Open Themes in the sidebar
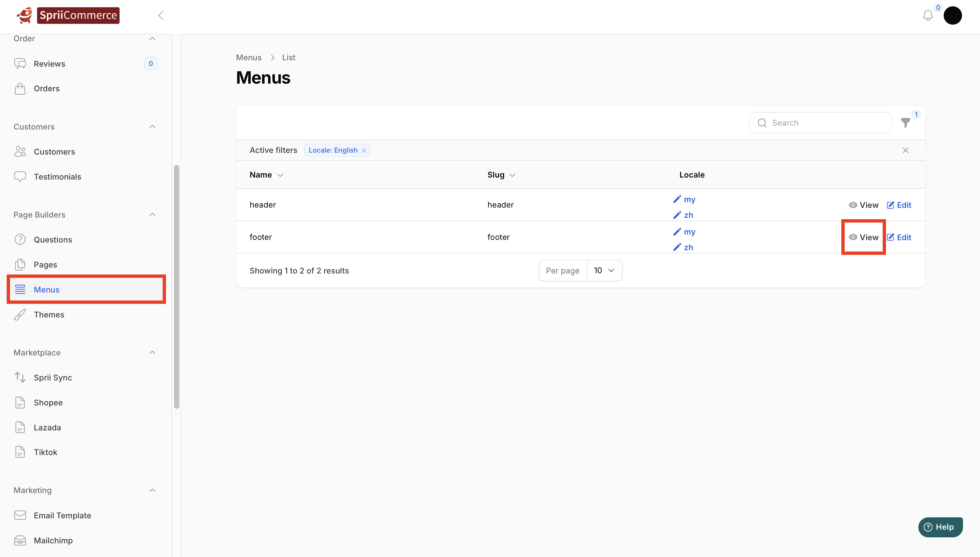This screenshot has width=980, height=557. coord(49,314)
